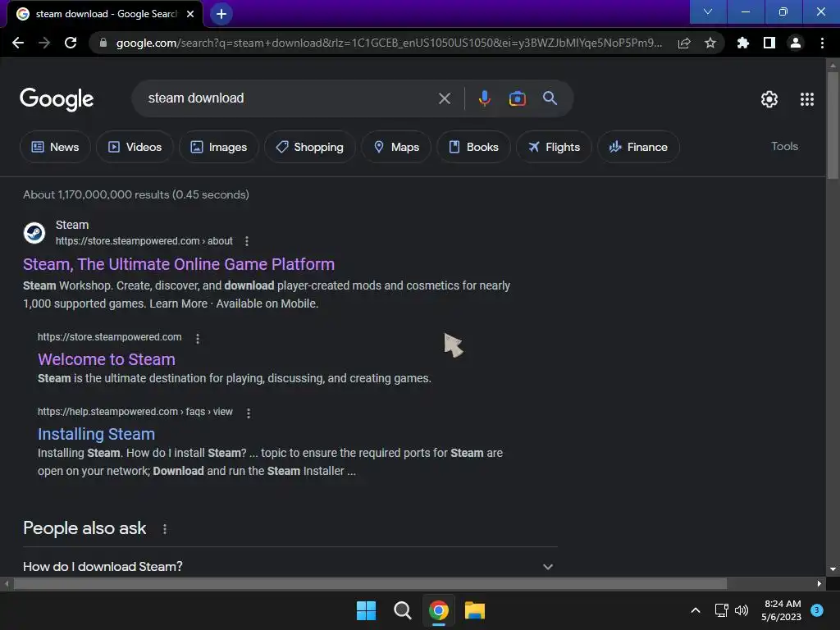The height and width of the screenshot is (630, 840).
Task: Open the Chrome extensions puzzle icon
Action: click(743, 43)
